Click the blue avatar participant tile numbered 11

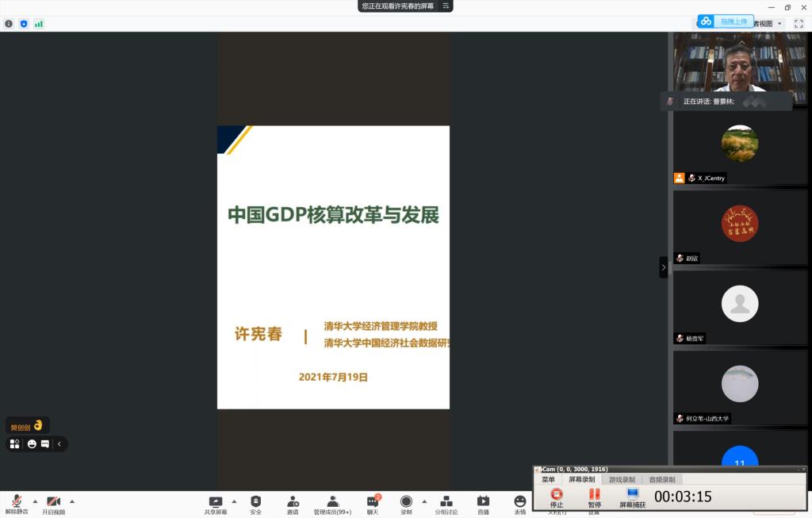tap(740, 448)
